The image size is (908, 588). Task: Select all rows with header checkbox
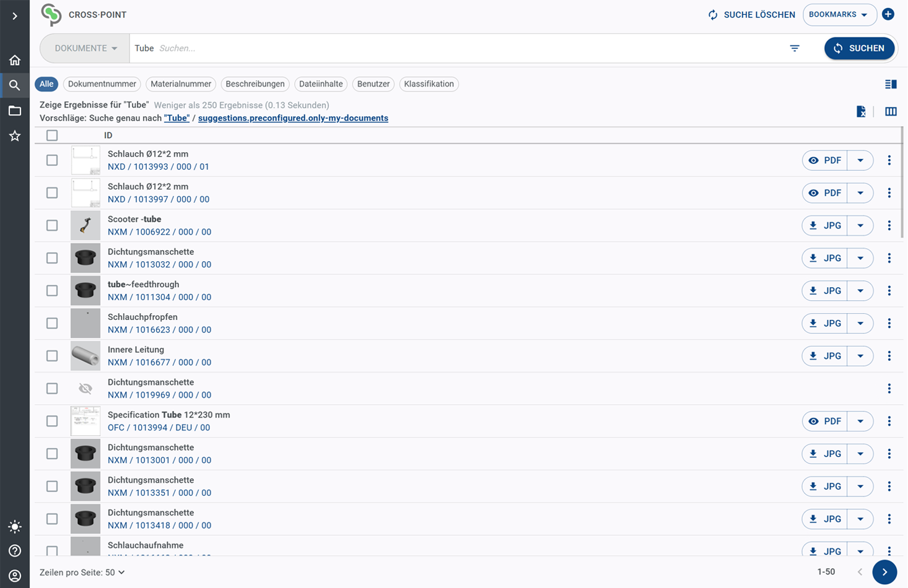pyautogui.click(x=52, y=136)
